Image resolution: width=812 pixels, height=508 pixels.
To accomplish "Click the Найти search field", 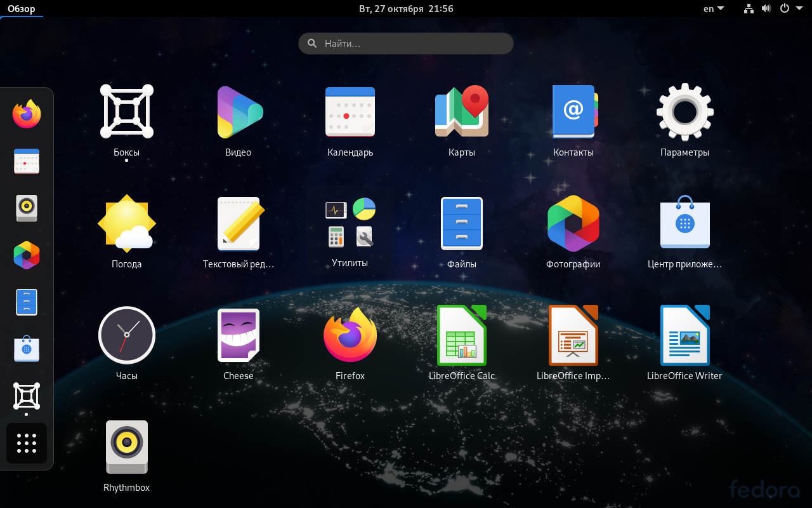I will pyautogui.click(x=406, y=43).
